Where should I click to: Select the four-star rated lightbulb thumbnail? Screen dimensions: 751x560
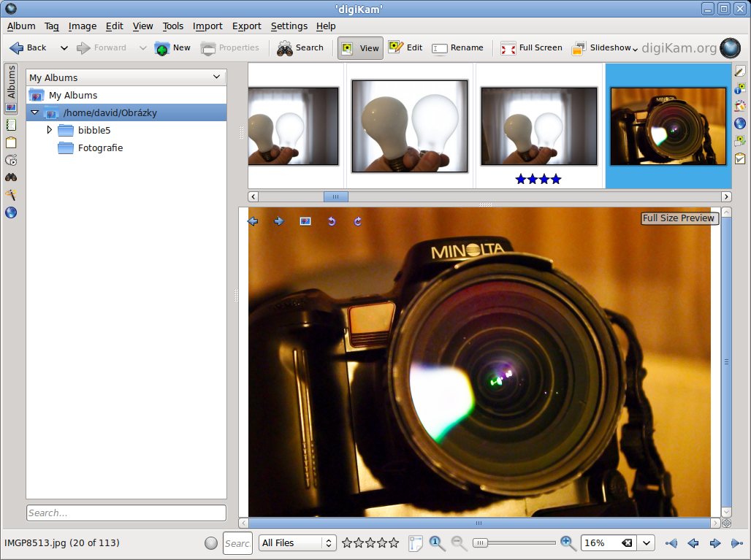coord(539,126)
